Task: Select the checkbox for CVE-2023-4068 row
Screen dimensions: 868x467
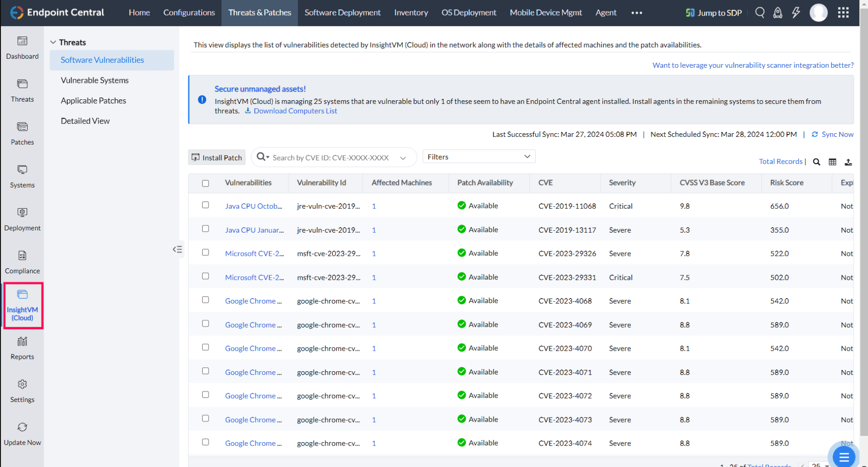Action: pos(205,300)
